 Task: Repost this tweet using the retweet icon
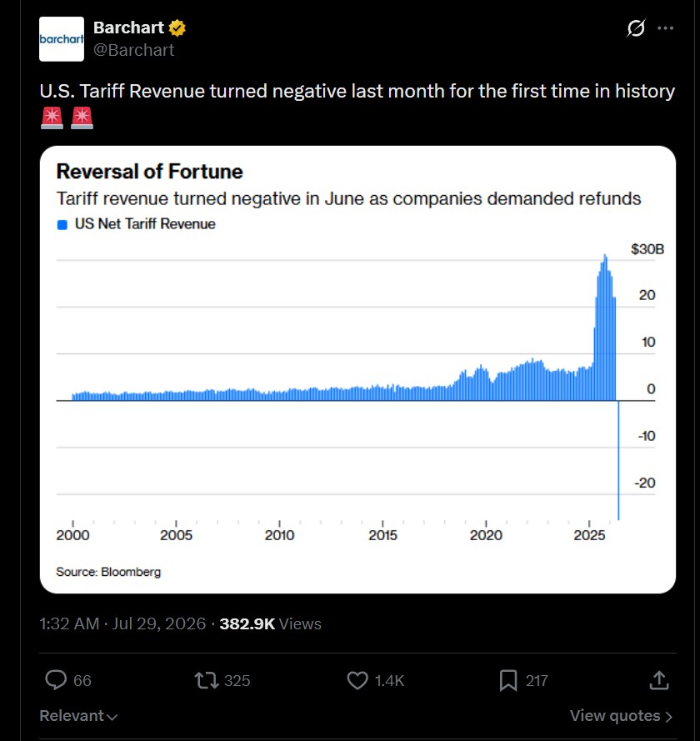pos(207,680)
